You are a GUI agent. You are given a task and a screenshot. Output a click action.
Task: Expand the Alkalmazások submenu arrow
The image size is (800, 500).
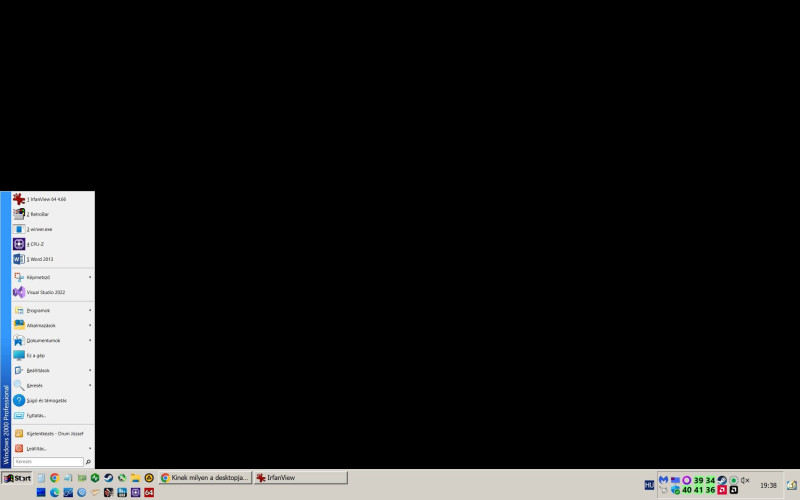coord(90,325)
